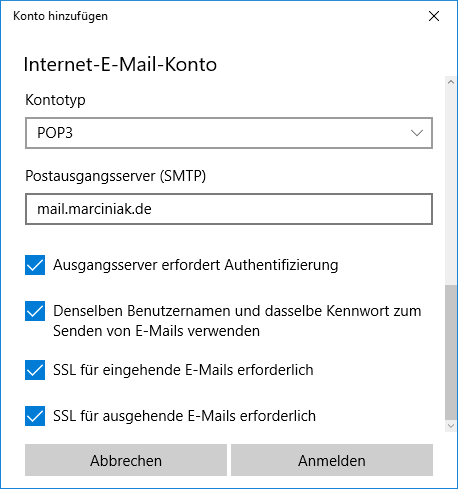Click the scrollbar down arrow

[451, 426]
